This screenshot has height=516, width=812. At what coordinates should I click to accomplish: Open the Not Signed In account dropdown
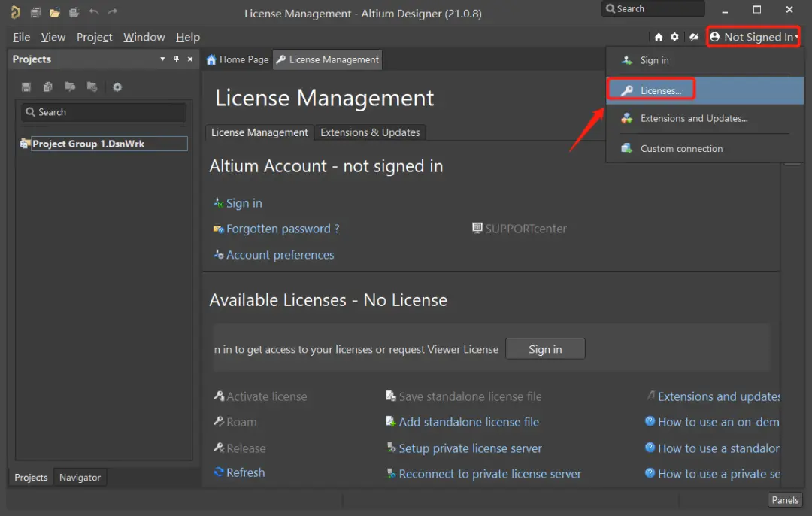click(753, 37)
